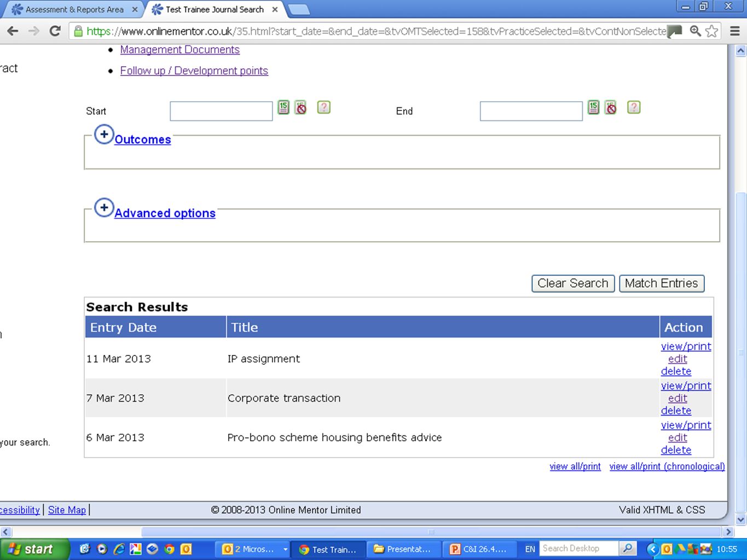The height and width of the screenshot is (560, 747).
Task: Click the Search Desktop input box
Action: click(580, 549)
